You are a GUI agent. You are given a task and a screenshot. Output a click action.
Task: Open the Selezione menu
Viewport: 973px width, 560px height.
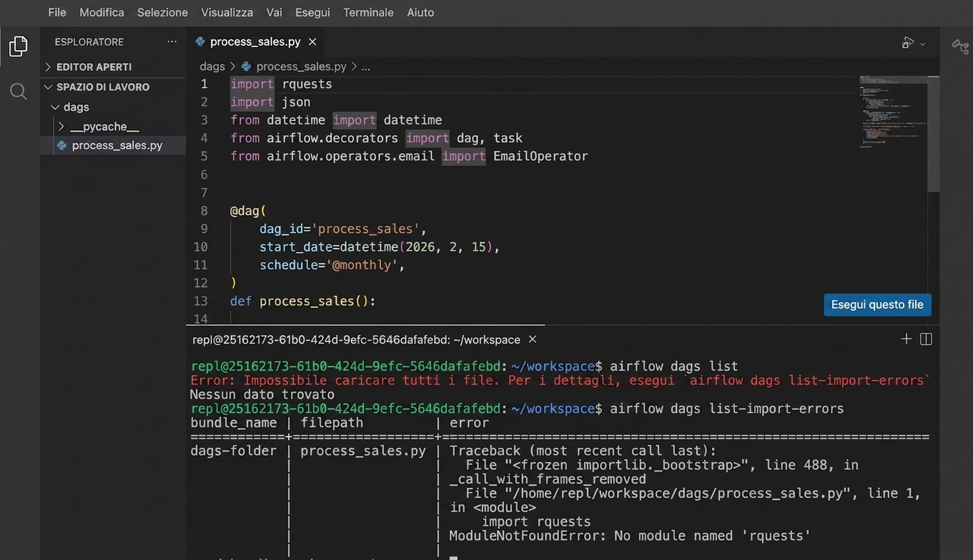coord(162,12)
